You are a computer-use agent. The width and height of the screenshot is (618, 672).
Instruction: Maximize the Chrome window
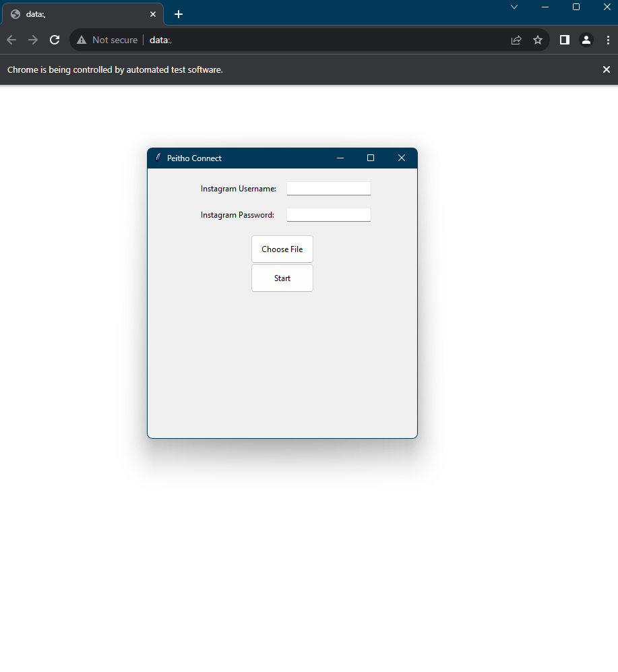[576, 7]
